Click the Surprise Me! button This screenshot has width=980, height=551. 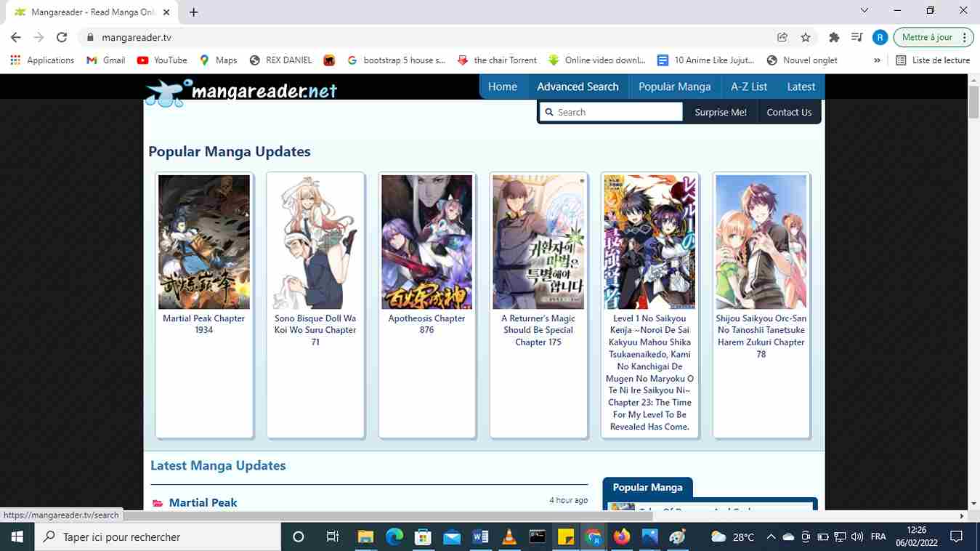721,112
